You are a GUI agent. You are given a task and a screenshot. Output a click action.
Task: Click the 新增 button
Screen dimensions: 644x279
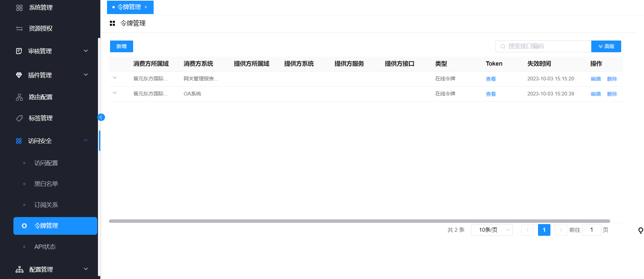tap(121, 46)
